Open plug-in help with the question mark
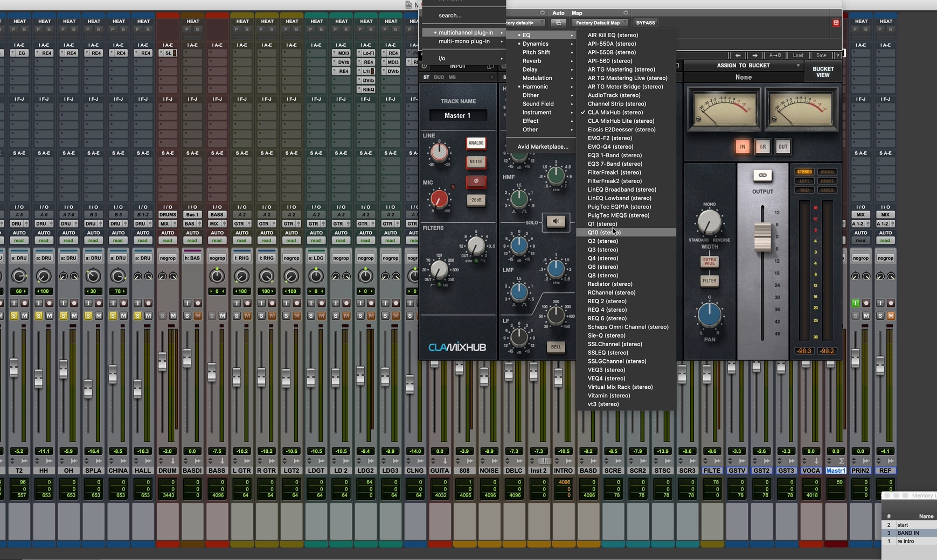Image resolution: width=937 pixels, height=560 pixels. [x=838, y=55]
